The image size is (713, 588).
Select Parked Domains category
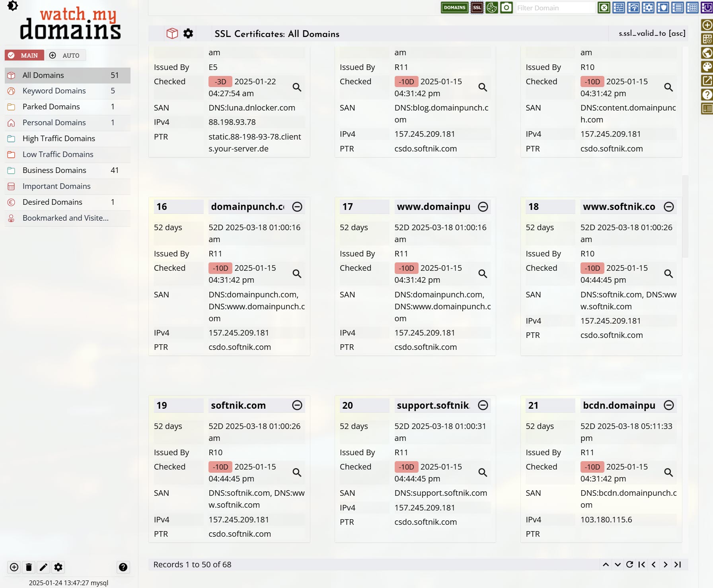coord(68,107)
